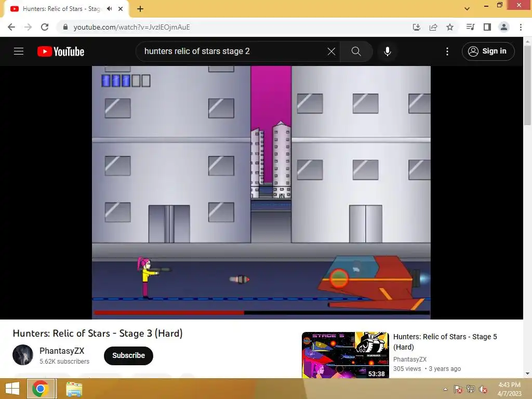Reload the current YouTube page

(45, 27)
